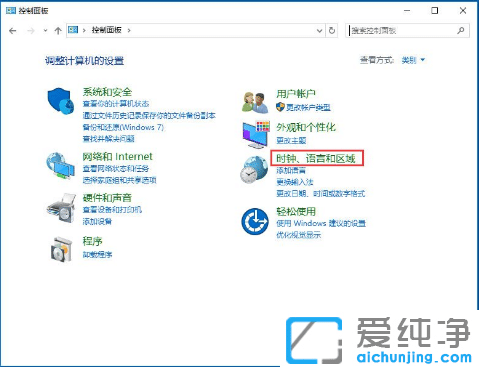
Task: Open 更改帐户类型 link
Action: click(308, 107)
